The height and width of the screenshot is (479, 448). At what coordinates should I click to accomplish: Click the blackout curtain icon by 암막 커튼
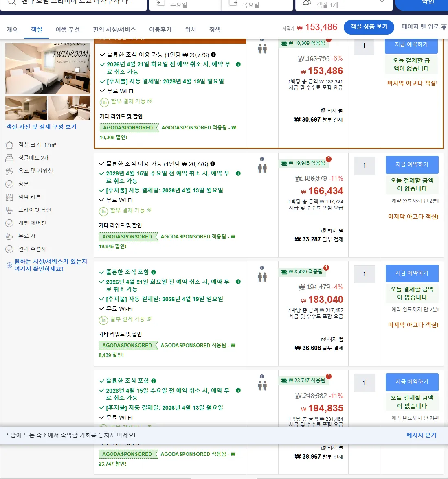9,197
